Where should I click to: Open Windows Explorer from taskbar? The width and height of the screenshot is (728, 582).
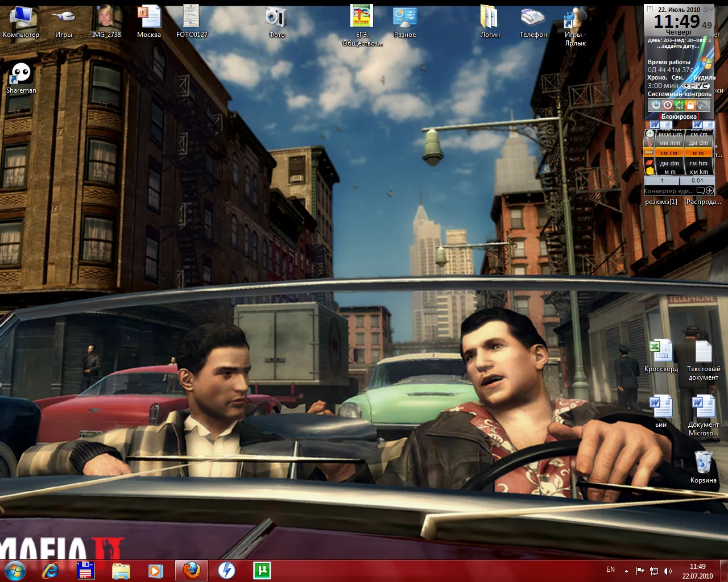(121, 570)
